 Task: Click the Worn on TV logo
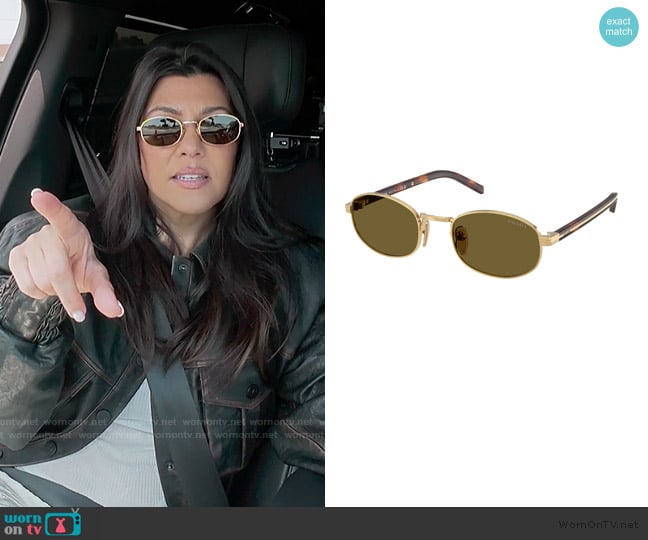(x=43, y=523)
